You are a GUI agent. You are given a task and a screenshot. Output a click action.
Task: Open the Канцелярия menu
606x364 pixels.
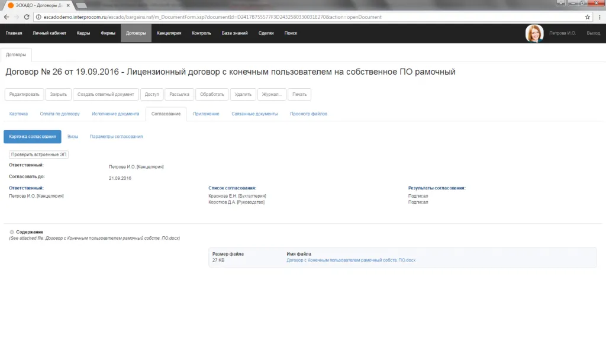169,33
